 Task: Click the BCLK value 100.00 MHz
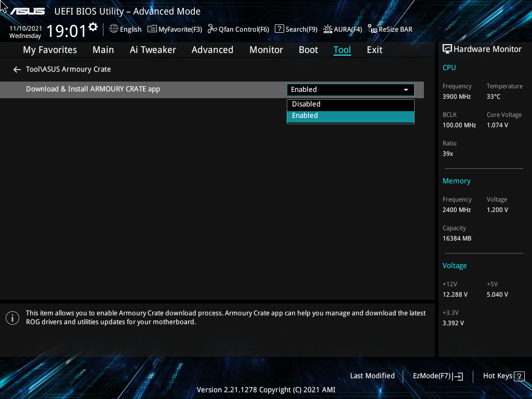(459, 125)
